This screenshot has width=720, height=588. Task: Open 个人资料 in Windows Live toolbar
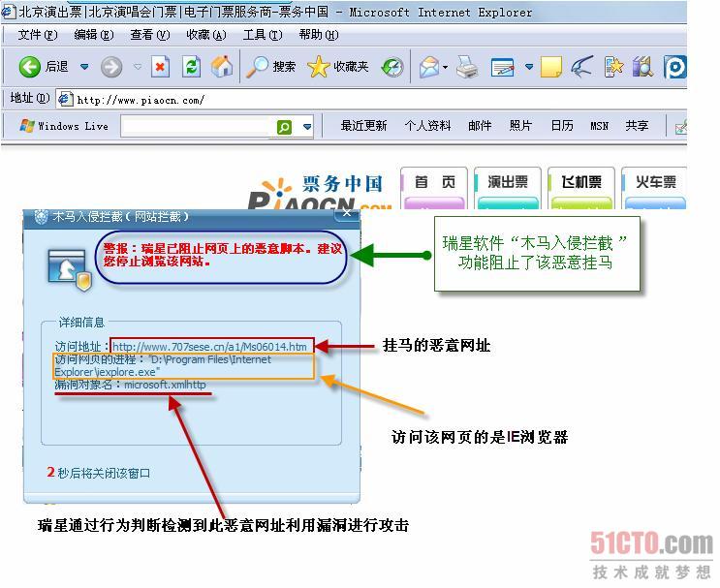pyautogui.click(x=427, y=125)
